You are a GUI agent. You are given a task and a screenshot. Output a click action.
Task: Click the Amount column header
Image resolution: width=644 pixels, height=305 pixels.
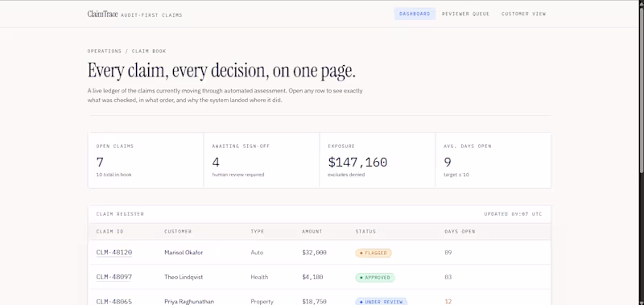[312, 232]
